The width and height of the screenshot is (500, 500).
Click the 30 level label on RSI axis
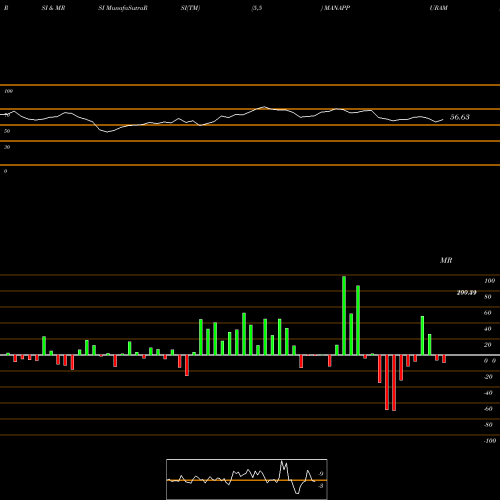pos(7,147)
